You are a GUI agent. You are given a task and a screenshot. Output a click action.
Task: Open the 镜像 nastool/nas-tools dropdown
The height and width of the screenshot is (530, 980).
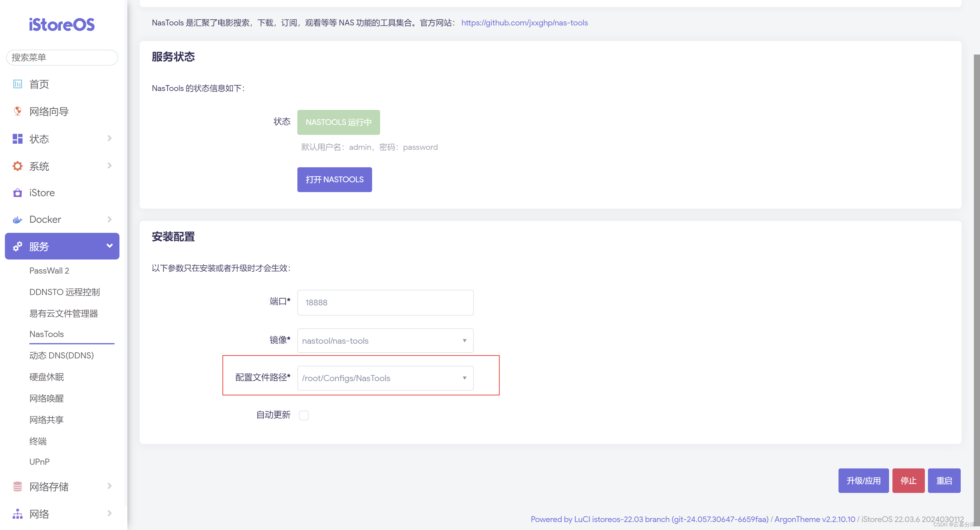click(385, 341)
